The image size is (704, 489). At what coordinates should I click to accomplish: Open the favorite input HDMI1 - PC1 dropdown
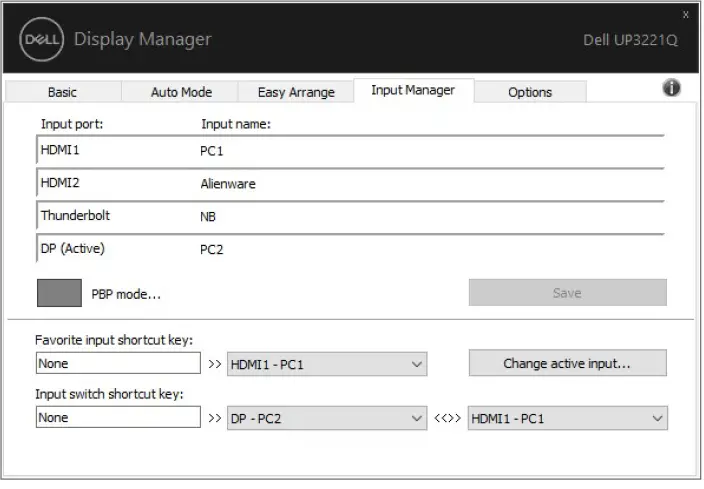[x=327, y=364]
